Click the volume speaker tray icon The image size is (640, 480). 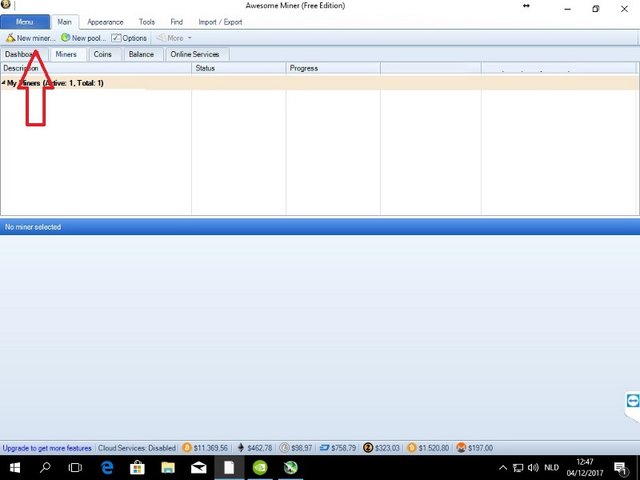click(x=533, y=468)
